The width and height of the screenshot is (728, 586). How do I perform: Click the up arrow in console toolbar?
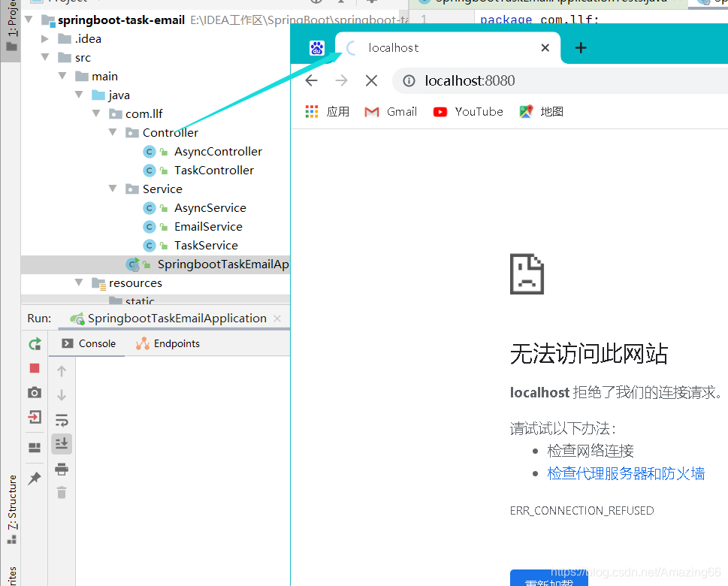coord(62,371)
